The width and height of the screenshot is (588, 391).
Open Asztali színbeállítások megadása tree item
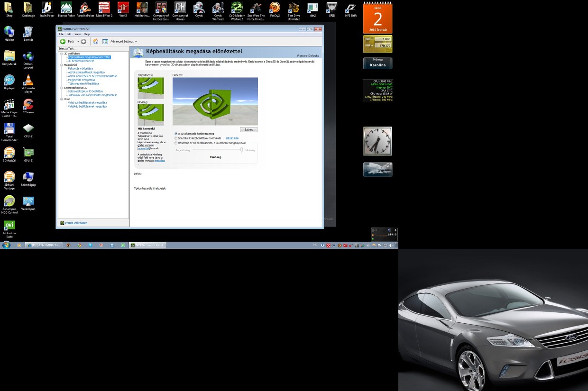(x=86, y=73)
